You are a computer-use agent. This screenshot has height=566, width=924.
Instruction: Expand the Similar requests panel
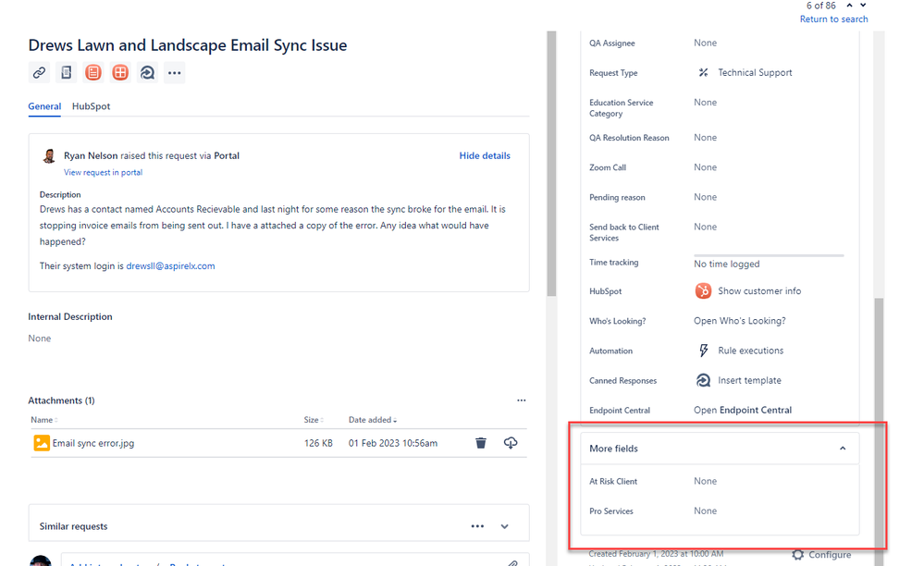click(504, 524)
